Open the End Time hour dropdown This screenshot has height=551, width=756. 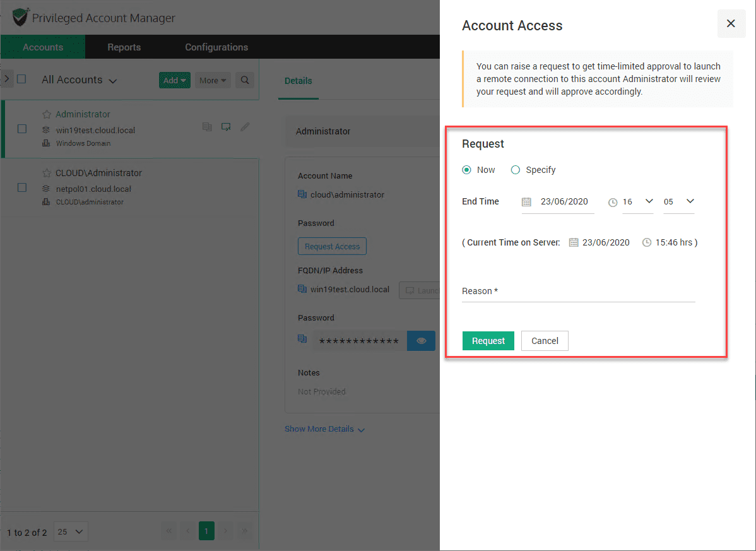(x=637, y=202)
